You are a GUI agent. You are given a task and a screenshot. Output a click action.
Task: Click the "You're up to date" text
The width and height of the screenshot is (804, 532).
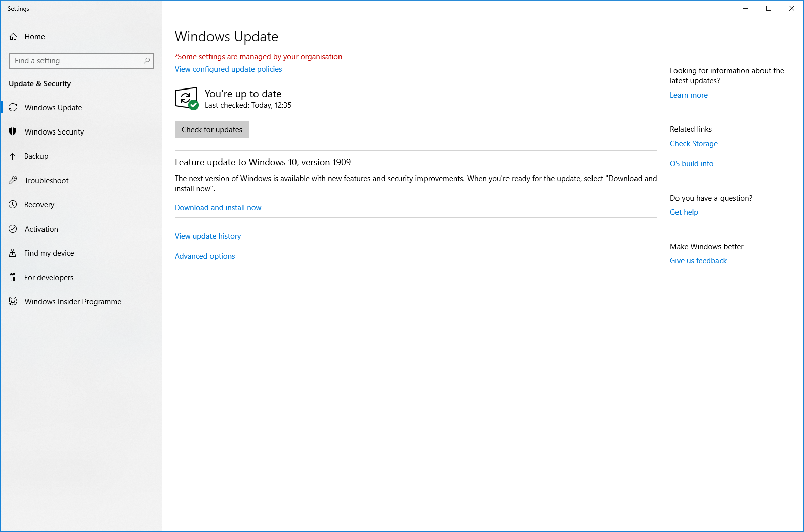tap(243, 94)
